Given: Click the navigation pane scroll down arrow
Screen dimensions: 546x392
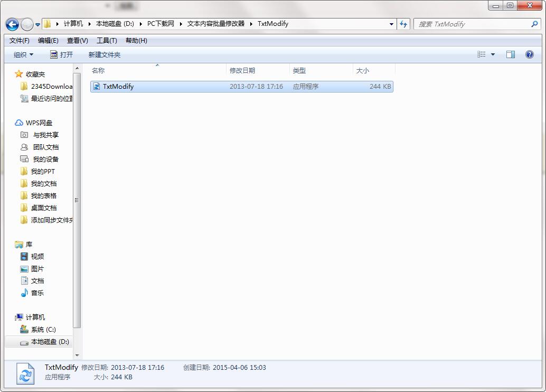Looking at the screenshot, I should coord(77,356).
